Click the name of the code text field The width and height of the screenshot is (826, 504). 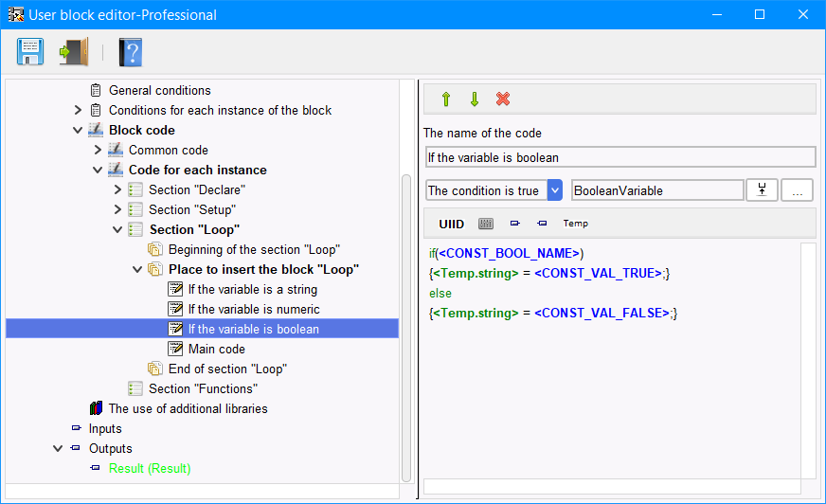pos(620,157)
